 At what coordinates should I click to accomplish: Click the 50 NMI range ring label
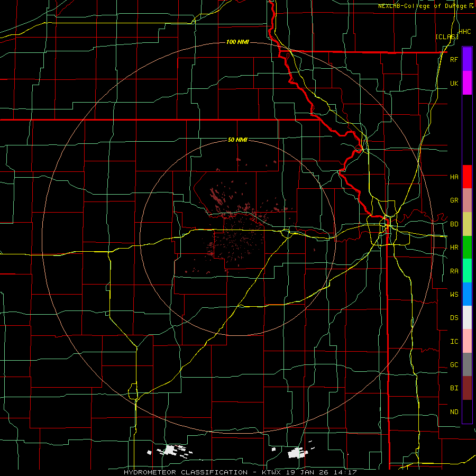pos(237,140)
